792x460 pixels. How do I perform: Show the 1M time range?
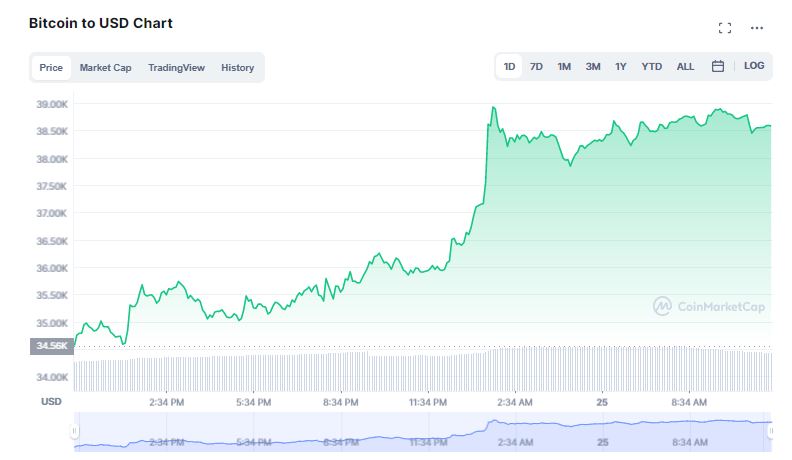pos(564,67)
